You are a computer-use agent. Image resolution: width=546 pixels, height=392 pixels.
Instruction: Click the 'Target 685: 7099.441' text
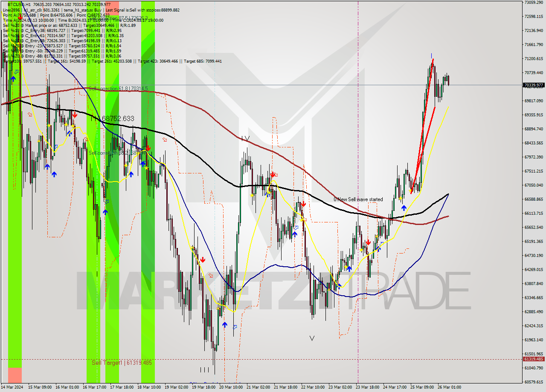coord(203,61)
